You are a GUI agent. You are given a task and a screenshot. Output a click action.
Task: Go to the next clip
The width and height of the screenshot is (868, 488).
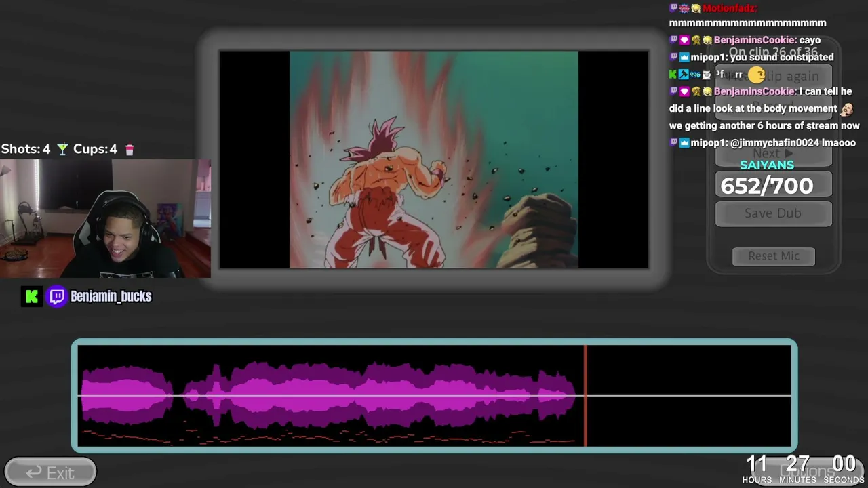point(773,154)
